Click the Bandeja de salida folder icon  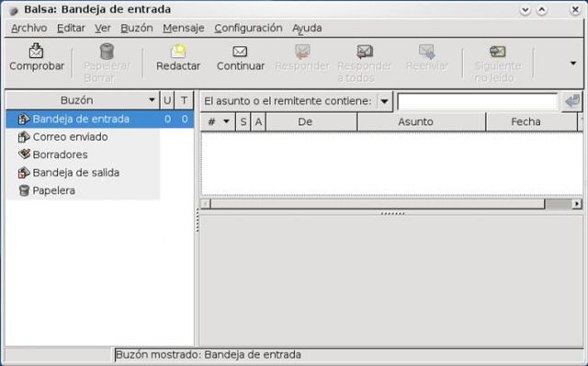(24, 173)
